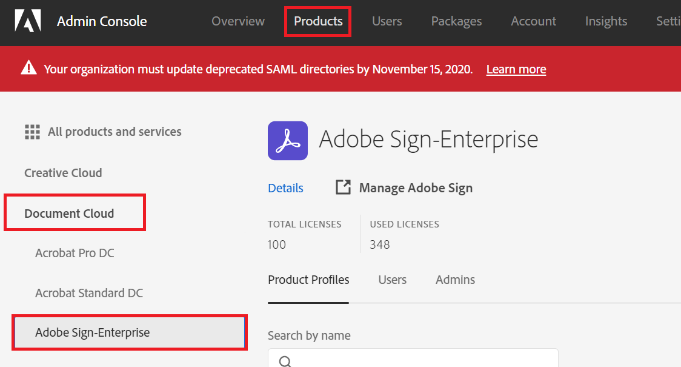The height and width of the screenshot is (367, 681).
Task: Click the Learn more link in banner
Action: (x=516, y=69)
